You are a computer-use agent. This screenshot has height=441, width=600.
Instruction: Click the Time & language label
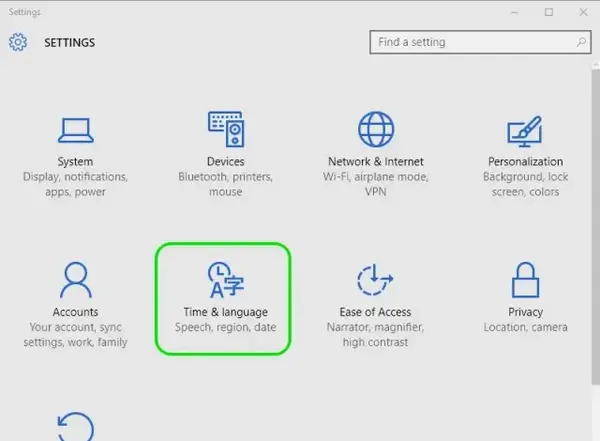(226, 312)
